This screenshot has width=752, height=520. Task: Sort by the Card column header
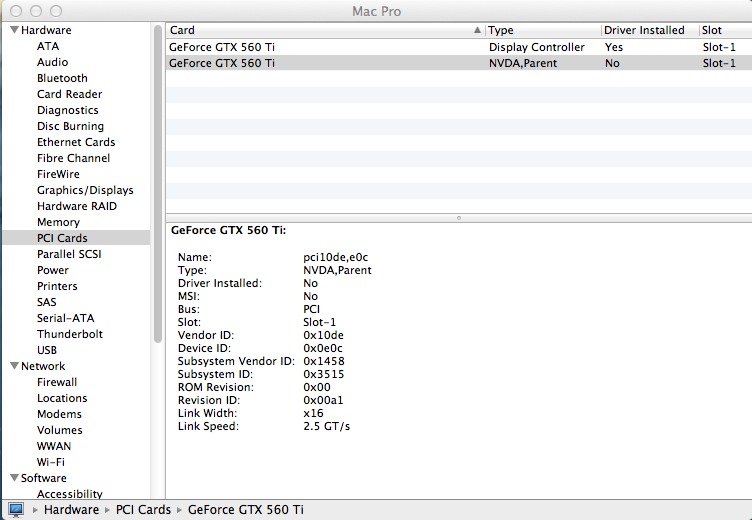(326, 30)
